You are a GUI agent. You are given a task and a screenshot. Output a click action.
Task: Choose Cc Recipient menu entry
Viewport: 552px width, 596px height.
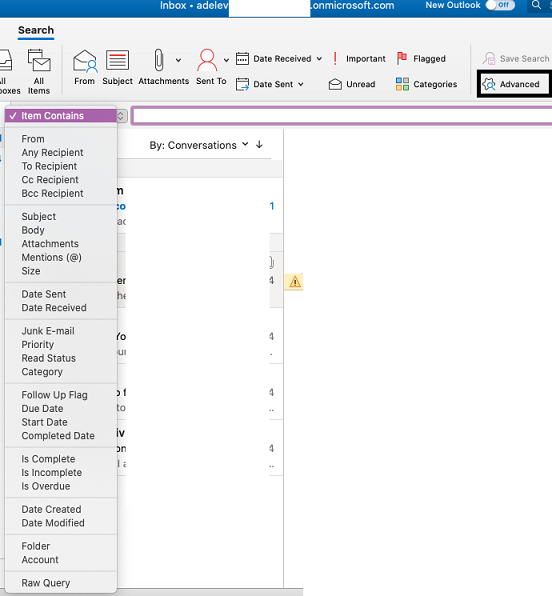click(x=61, y=180)
